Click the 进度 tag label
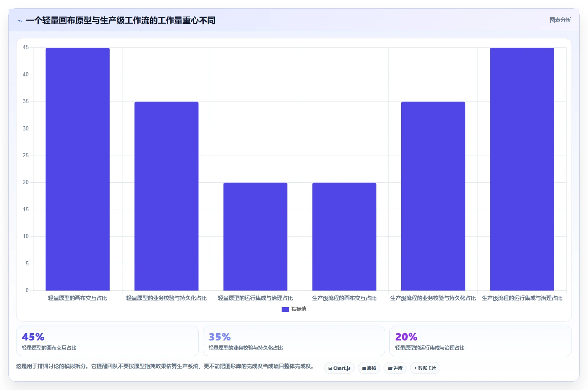 coord(398,368)
